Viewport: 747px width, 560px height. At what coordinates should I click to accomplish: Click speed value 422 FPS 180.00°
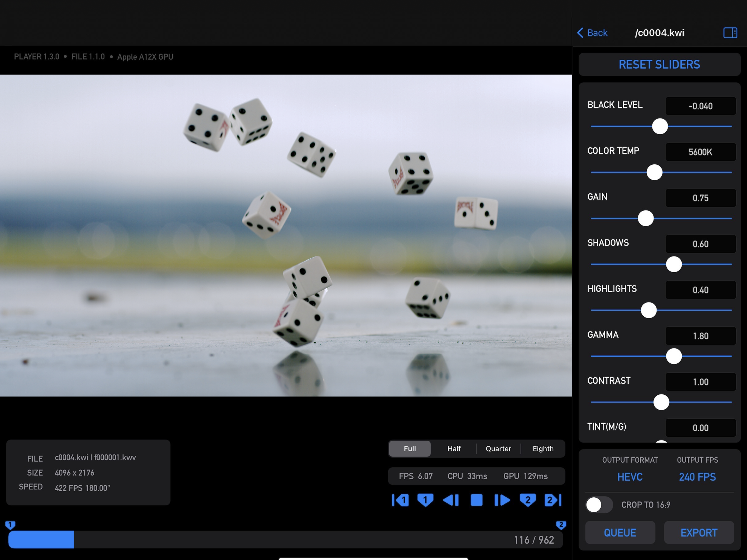pyautogui.click(x=82, y=488)
